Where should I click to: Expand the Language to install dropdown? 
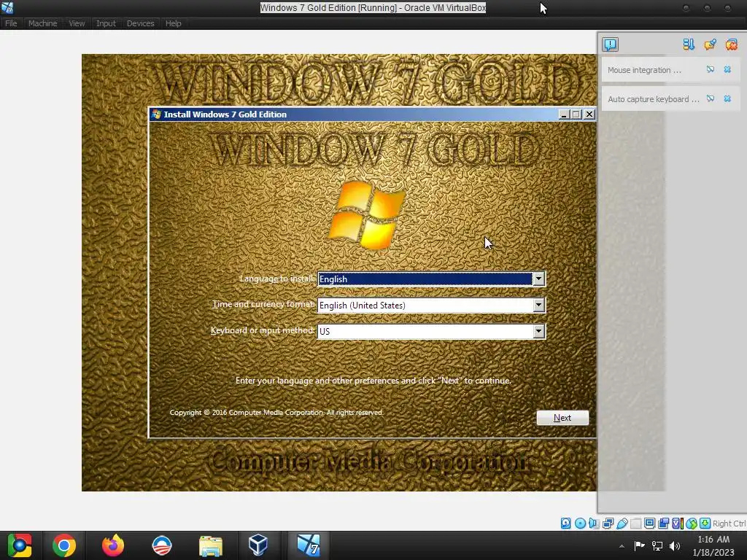click(x=538, y=279)
